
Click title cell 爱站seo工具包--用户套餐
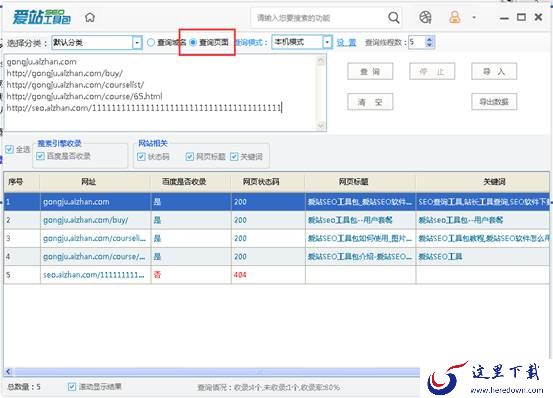(360, 220)
